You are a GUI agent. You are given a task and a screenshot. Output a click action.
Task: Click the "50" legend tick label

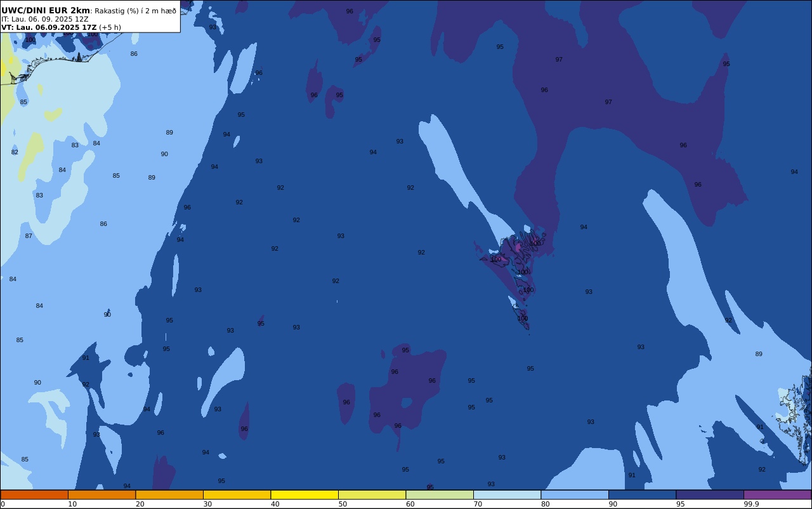click(343, 504)
